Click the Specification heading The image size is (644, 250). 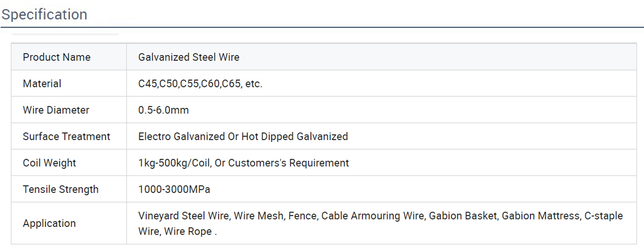(44, 15)
